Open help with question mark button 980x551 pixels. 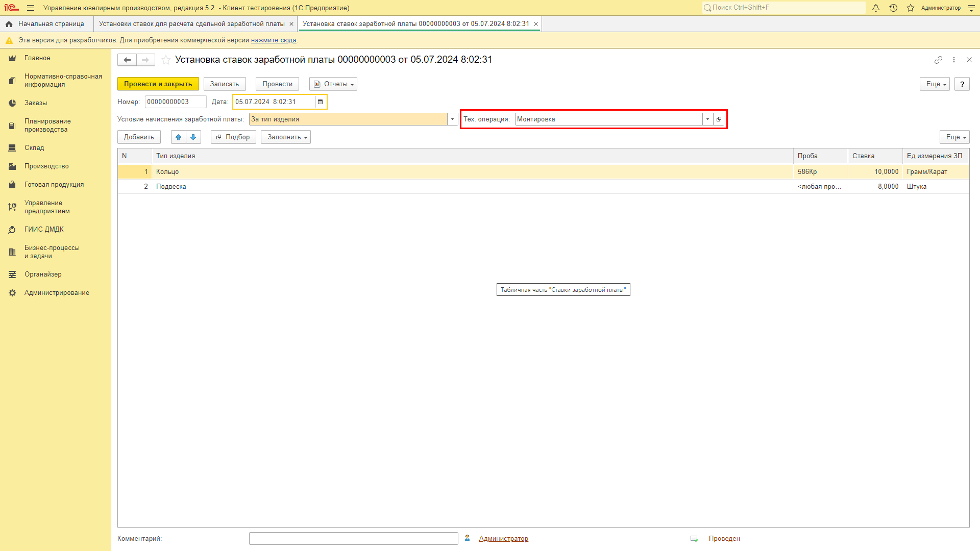[x=962, y=84]
